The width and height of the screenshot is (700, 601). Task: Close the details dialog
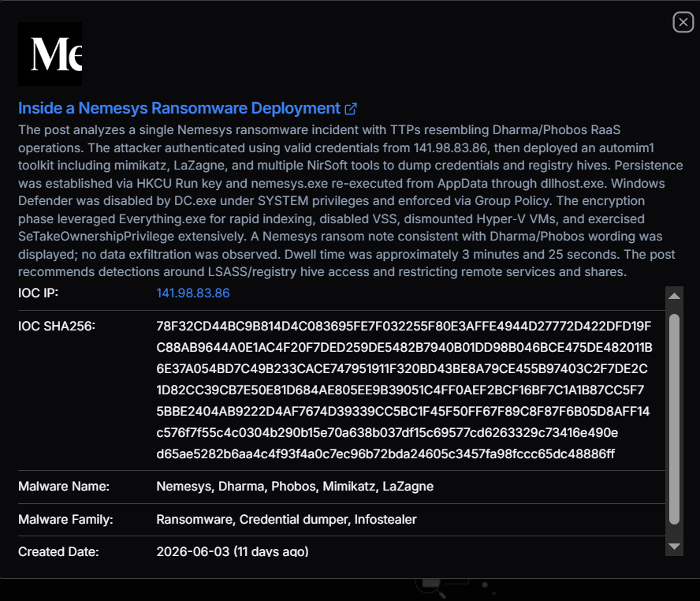(683, 22)
